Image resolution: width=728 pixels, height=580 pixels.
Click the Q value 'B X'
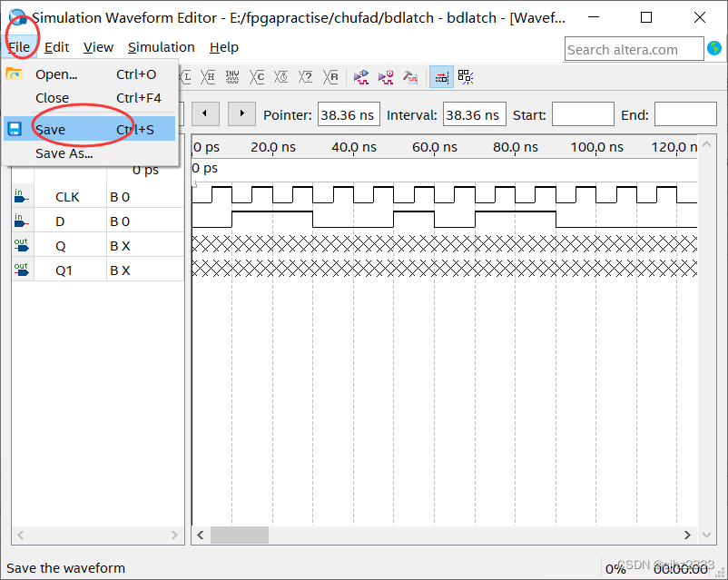(x=120, y=246)
